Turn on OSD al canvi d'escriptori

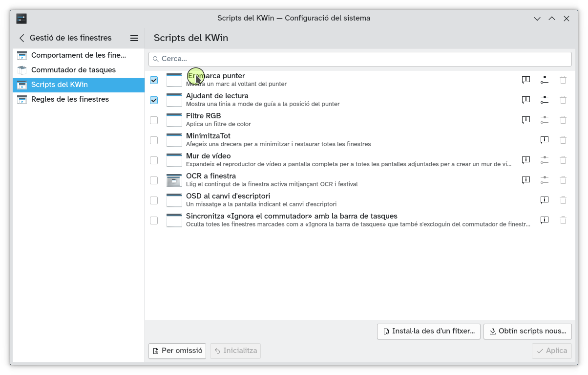(x=154, y=200)
